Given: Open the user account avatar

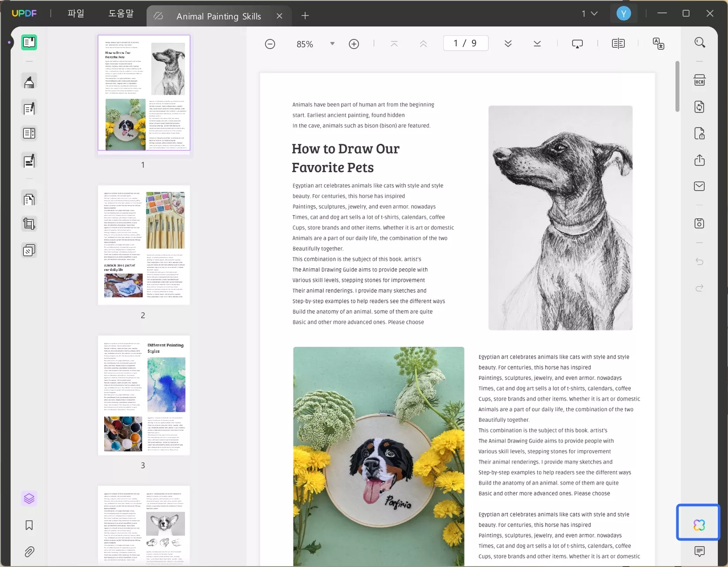Looking at the screenshot, I should pyautogui.click(x=624, y=14).
